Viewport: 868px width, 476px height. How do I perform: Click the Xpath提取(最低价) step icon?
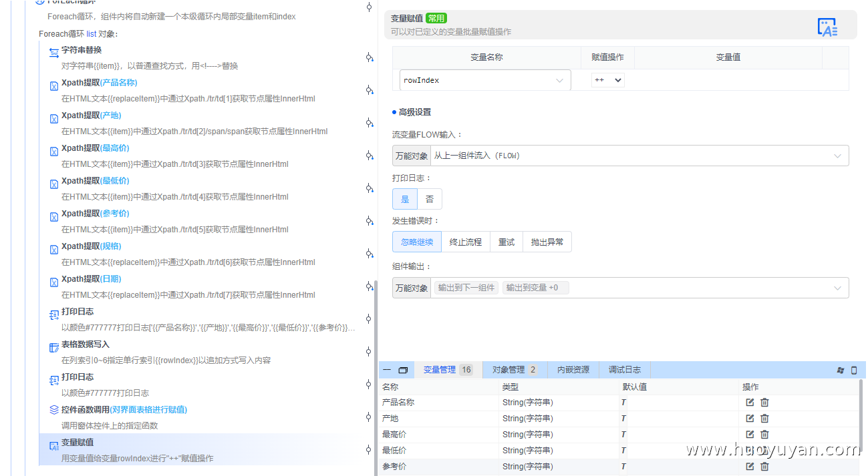point(54,184)
